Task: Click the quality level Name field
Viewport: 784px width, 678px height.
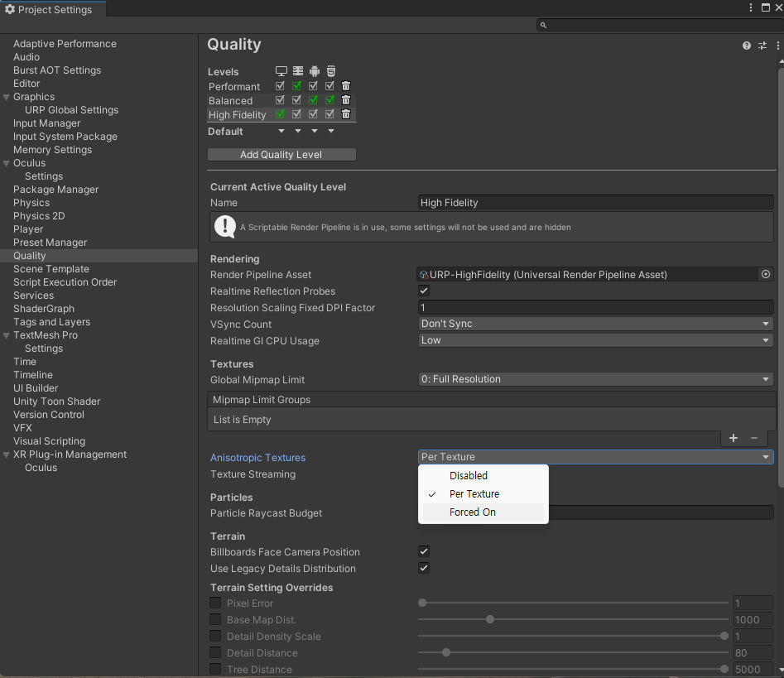Action: coord(595,203)
